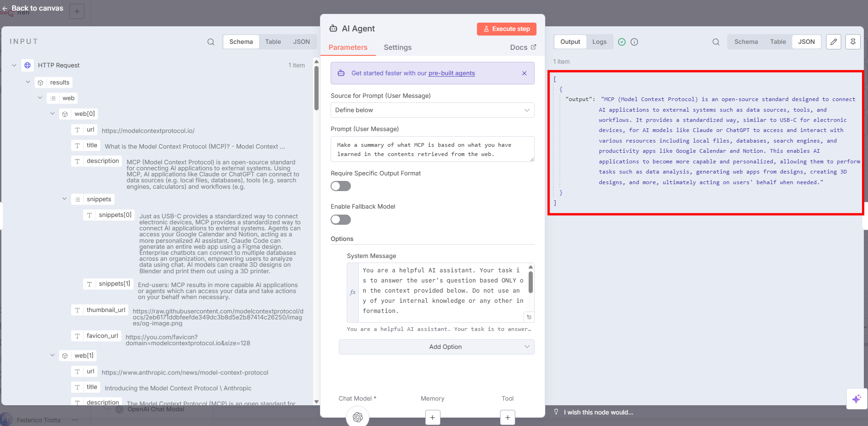Viewport: 868px width, 426px height.
Task: Expand the System Message editor
Action: point(529,317)
